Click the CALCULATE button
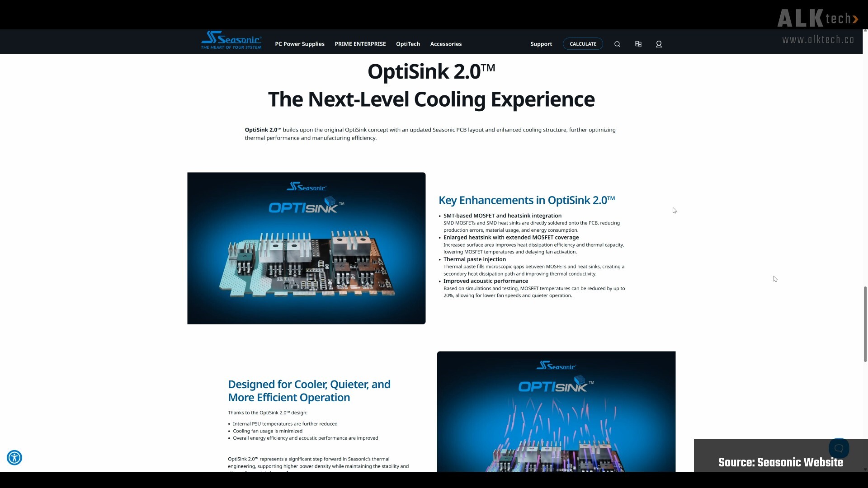 click(583, 44)
